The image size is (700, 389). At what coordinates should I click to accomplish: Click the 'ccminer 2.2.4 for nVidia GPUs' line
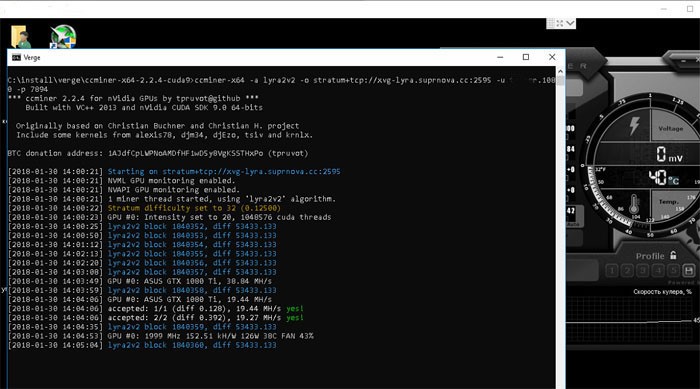(133, 98)
